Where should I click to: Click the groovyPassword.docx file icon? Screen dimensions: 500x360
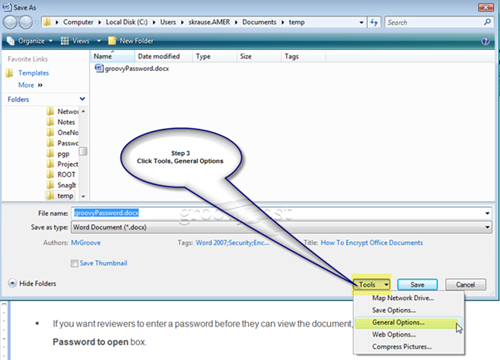click(x=99, y=68)
